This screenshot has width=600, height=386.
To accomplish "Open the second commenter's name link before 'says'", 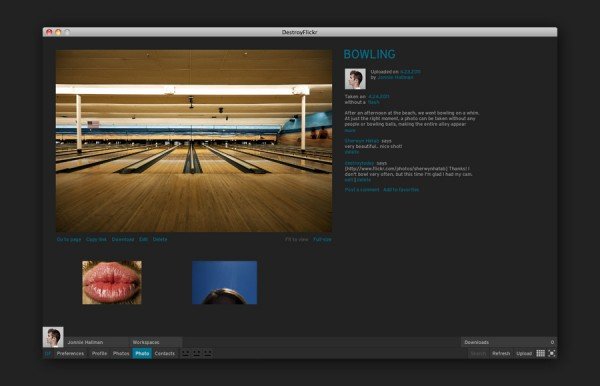I will 359,163.
